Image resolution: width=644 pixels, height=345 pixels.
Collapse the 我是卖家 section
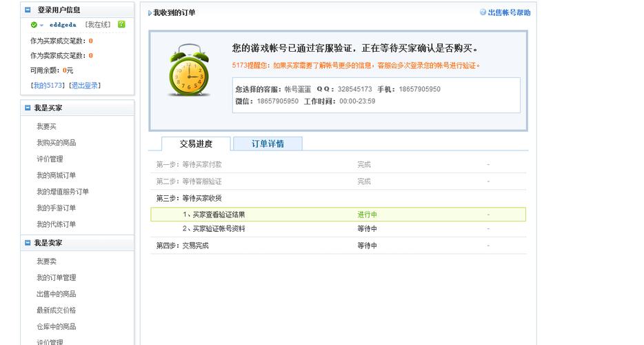coord(28,244)
